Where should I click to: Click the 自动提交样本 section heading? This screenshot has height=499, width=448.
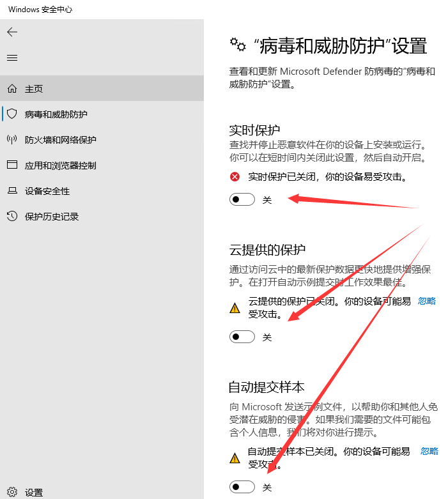[266, 387]
